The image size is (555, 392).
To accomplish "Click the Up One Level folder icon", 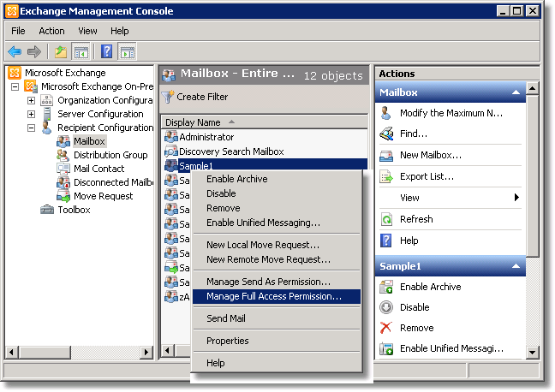I will (61, 52).
